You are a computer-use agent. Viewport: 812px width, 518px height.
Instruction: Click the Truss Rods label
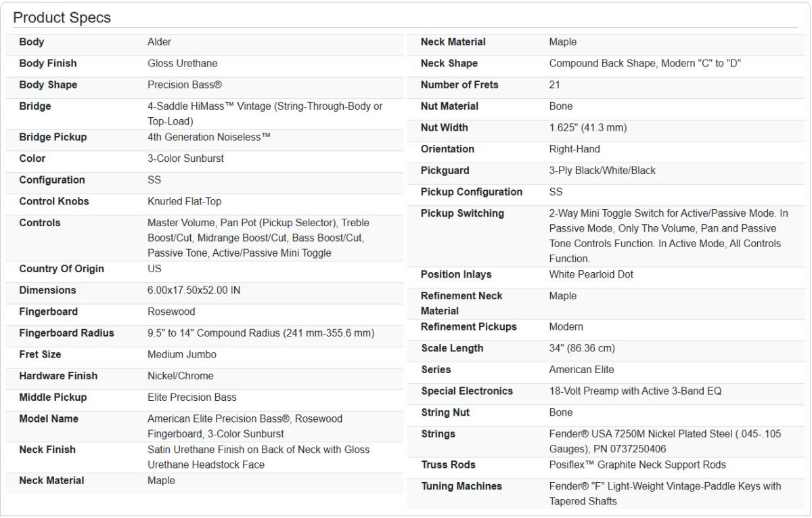point(448,465)
